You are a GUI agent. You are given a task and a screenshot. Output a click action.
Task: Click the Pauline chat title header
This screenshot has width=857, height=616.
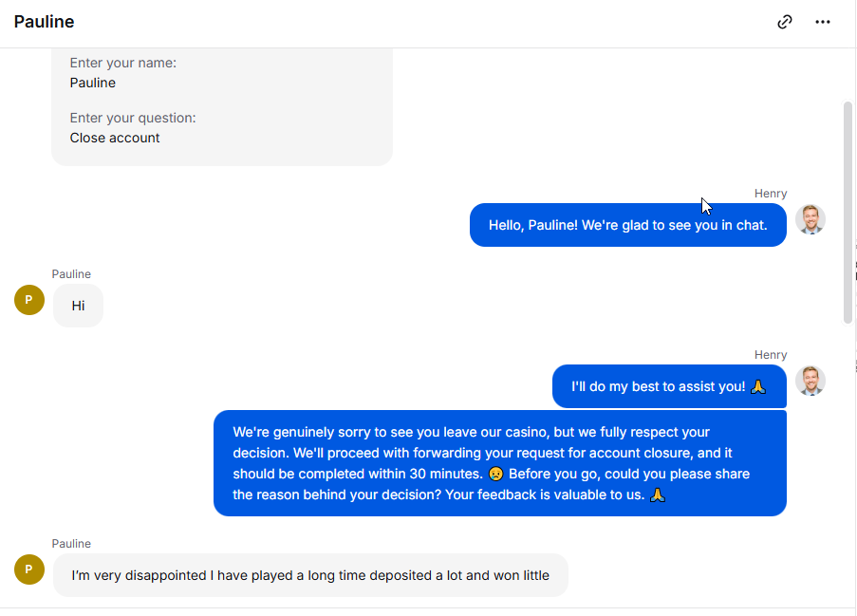[44, 22]
